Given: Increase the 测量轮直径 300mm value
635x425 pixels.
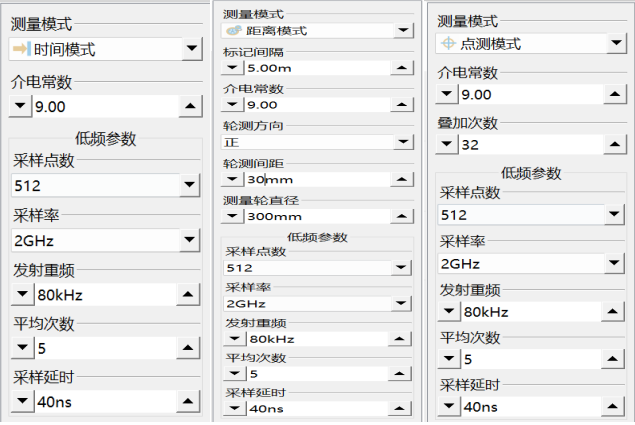Looking at the screenshot, I should tap(403, 216).
